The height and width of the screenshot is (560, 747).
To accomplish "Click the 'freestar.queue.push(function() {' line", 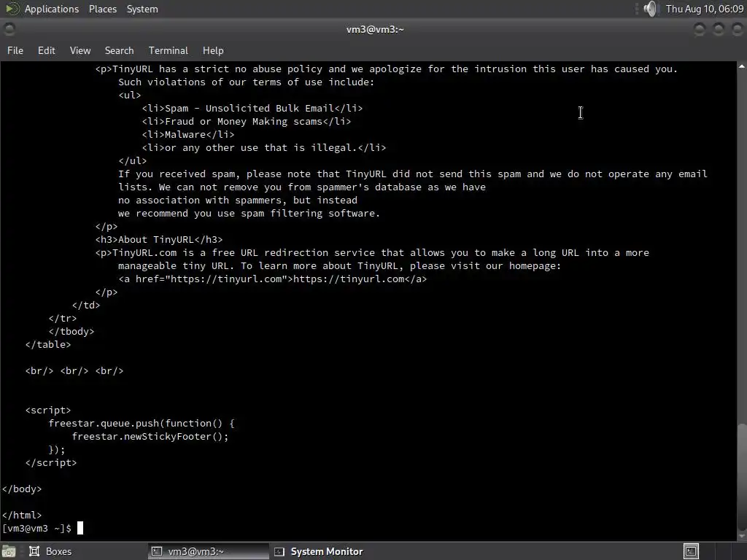I will [x=142, y=424].
